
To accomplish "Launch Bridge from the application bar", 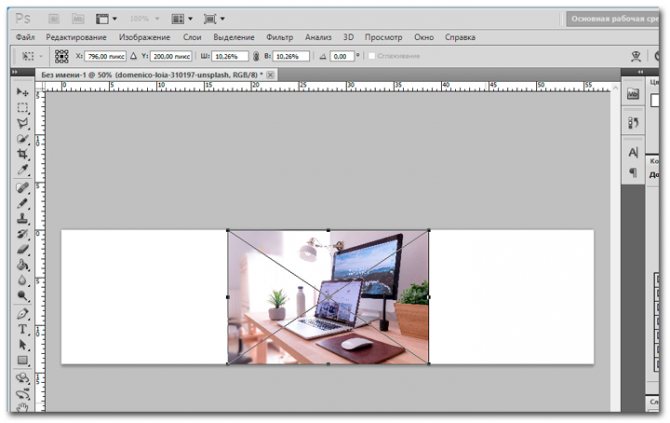I will tap(54, 19).
